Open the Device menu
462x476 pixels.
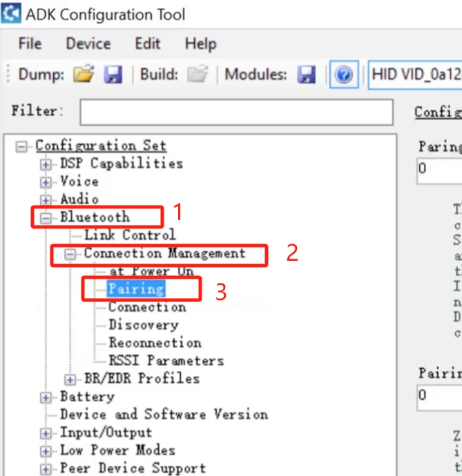point(88,43)
